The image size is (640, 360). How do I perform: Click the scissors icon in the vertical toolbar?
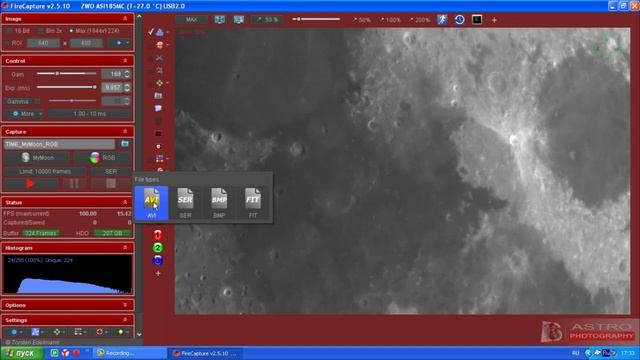(159, 58)
